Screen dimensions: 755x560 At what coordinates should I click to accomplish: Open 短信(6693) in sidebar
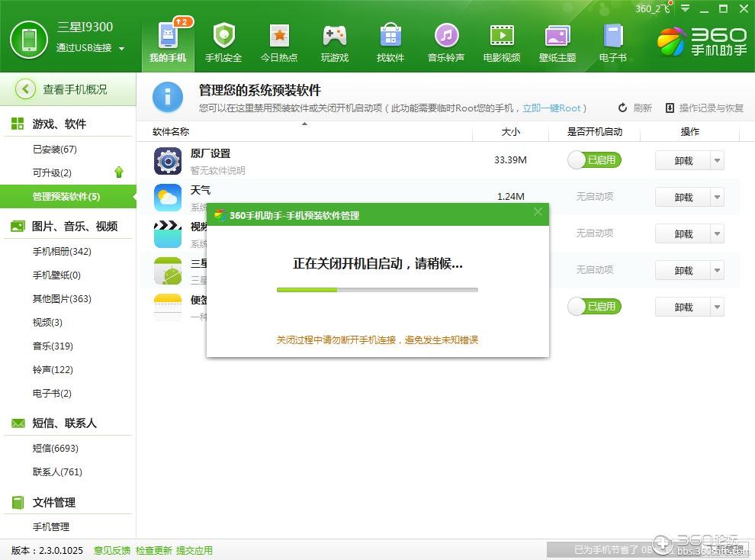click(x=55, y=448)
